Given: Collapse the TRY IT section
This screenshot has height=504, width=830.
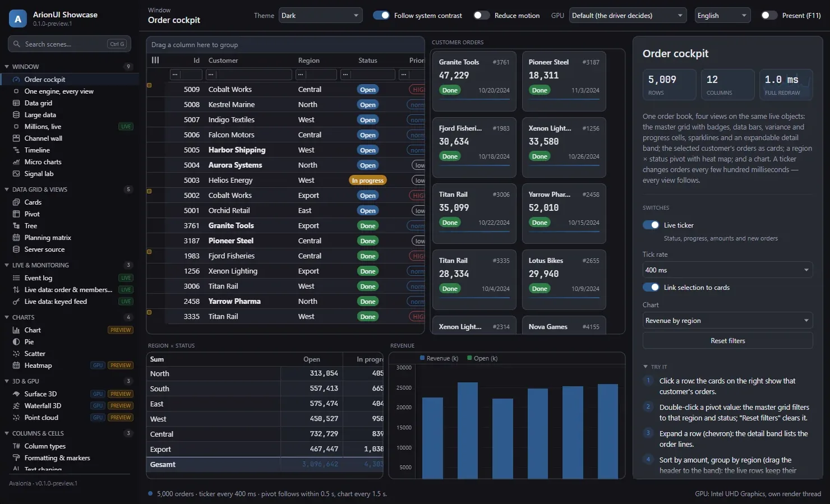Looking at the screenshot, I should click(x=645, y=367).
